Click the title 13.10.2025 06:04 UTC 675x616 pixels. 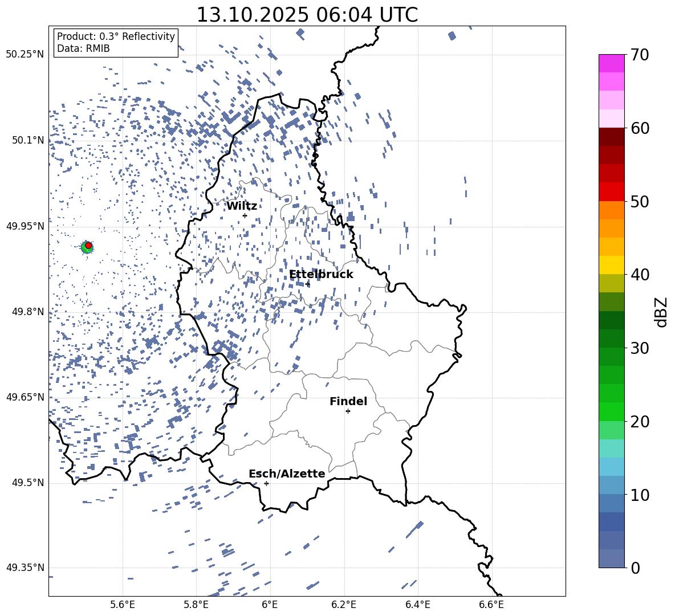click(307, 15)
